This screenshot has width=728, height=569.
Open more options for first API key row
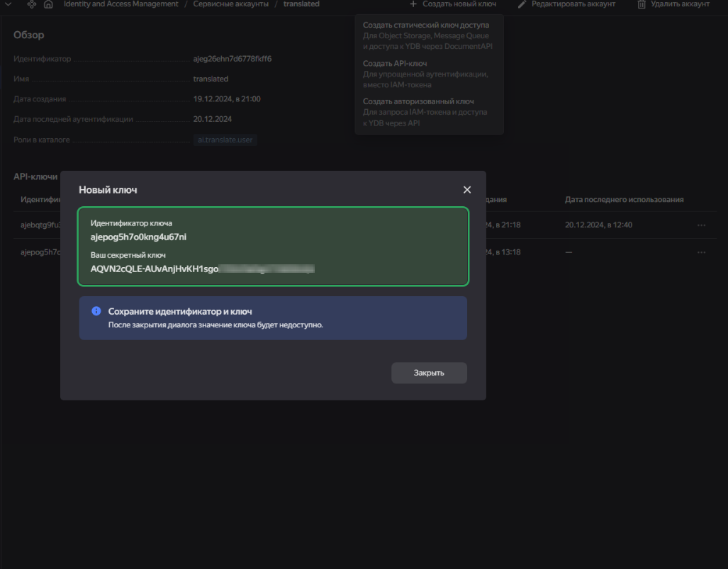(701, 225)
